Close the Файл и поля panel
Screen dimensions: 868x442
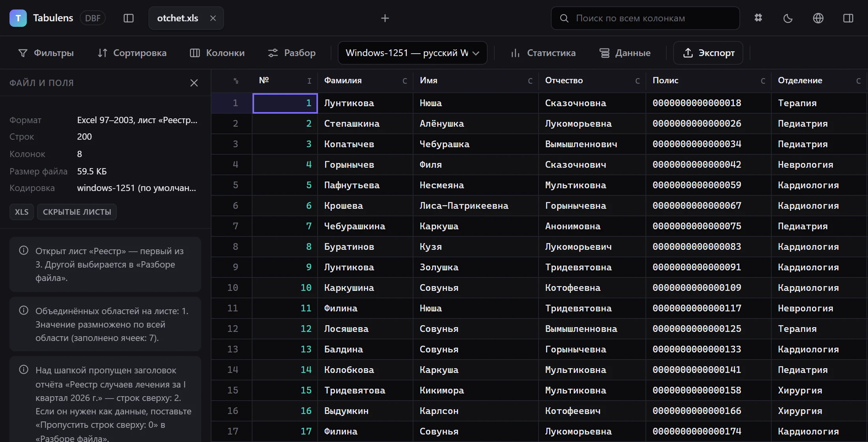[x=194, y=83]
